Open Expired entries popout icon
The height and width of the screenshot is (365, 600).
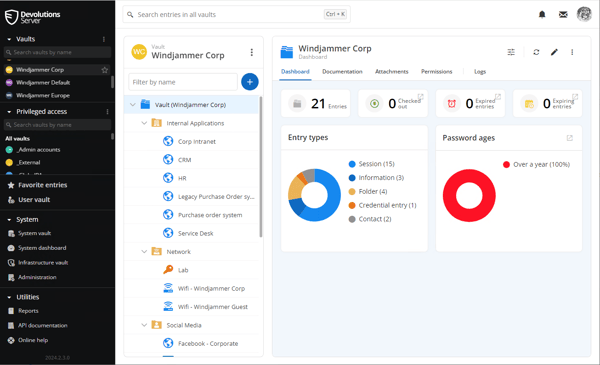(x=498, y=96)
